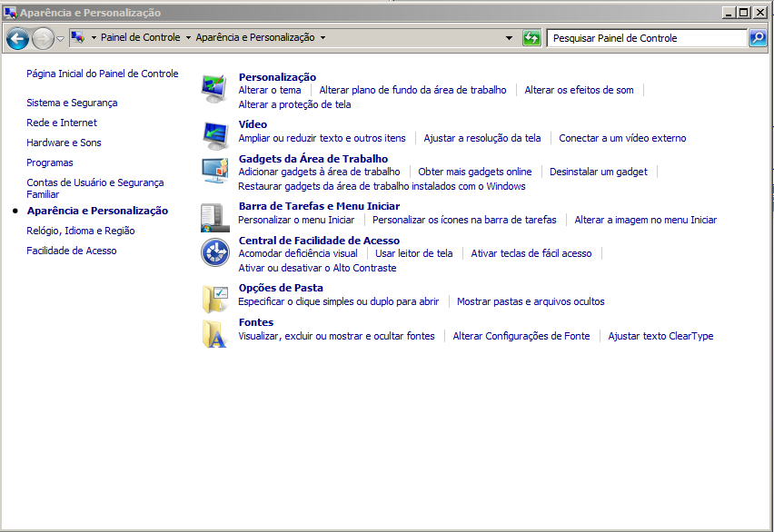Click the Opções de Pasta folder icon

[x=215, y=299]
